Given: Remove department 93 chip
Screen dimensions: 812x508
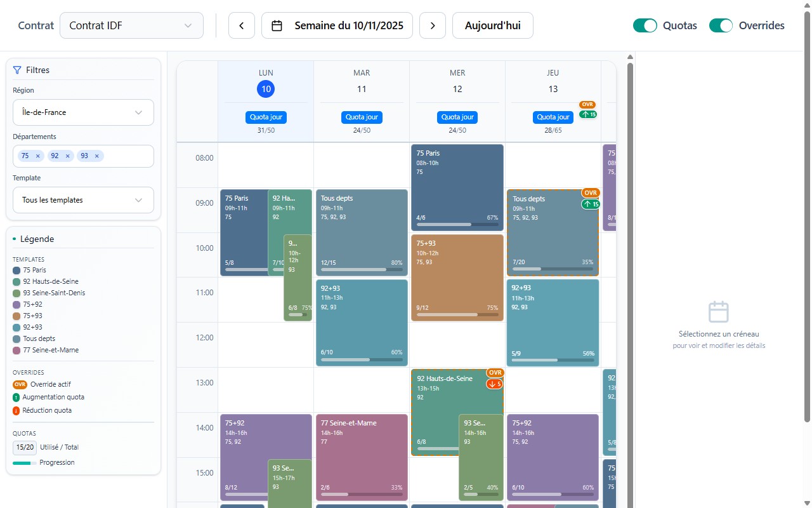Looking at the screenshot, I should pyautogui.click(x=96, y=156).
